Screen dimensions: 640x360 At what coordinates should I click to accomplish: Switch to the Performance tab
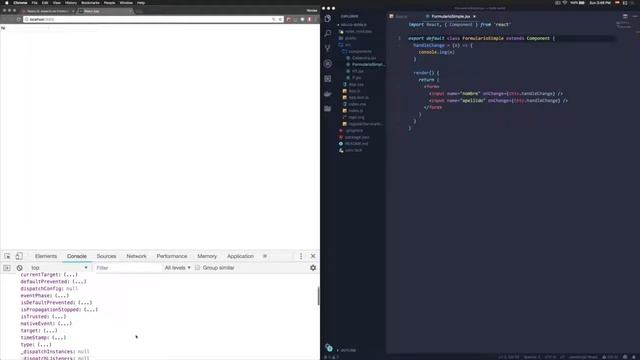point(172,256)
